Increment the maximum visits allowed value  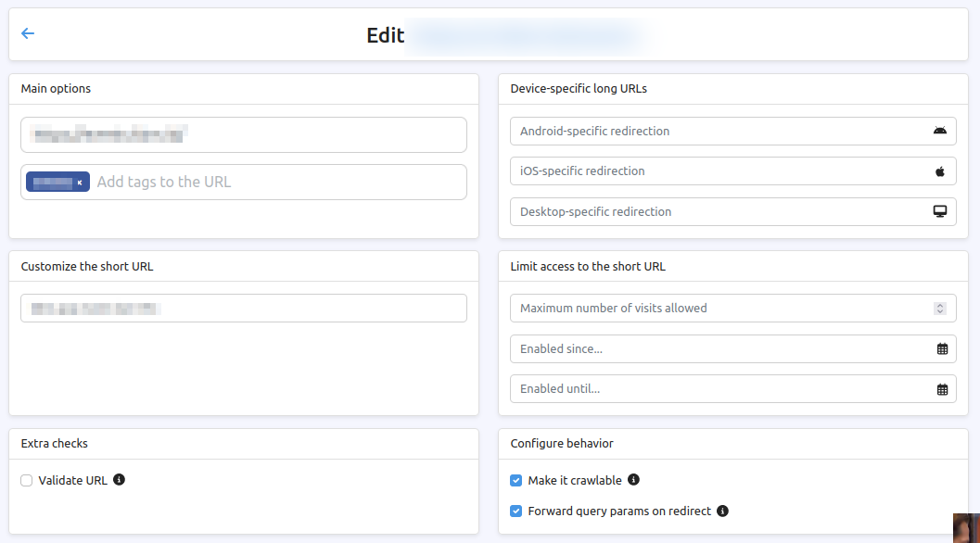click(940, 304)
